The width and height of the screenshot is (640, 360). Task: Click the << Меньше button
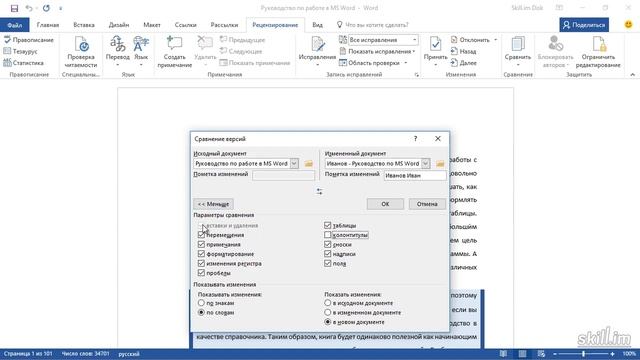[x=213, y=204]
